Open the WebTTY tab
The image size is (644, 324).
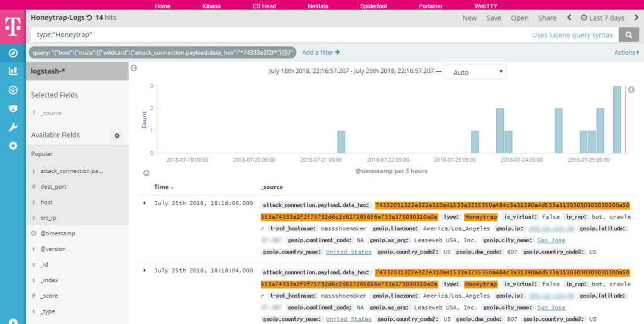(485, 6)
